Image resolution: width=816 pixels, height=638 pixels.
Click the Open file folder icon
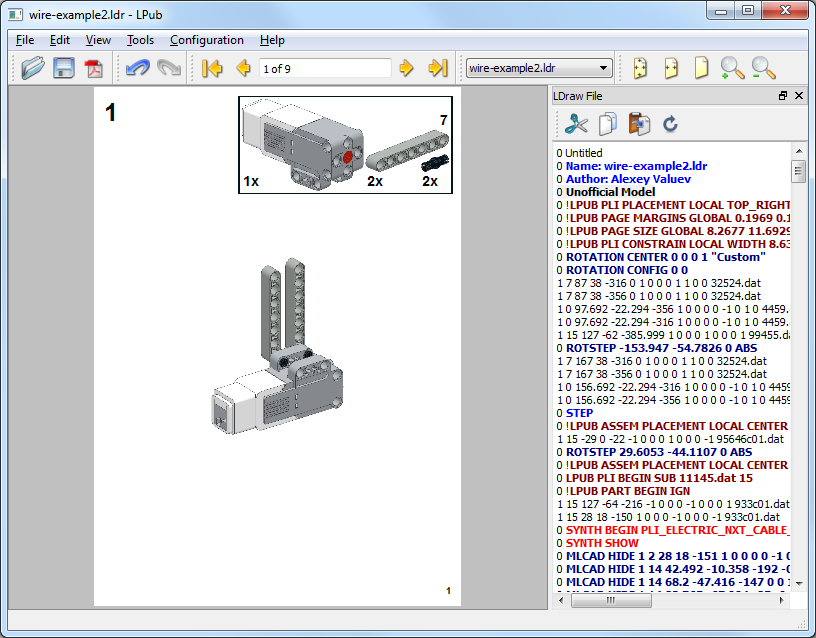click(x=33, y=68)
